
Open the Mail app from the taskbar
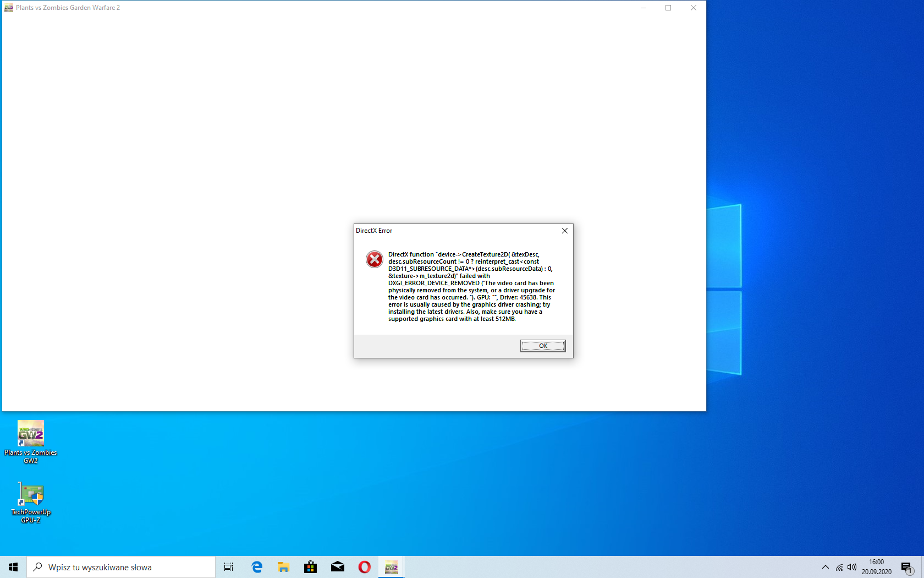pyautogui.click(x=338, y=567)
